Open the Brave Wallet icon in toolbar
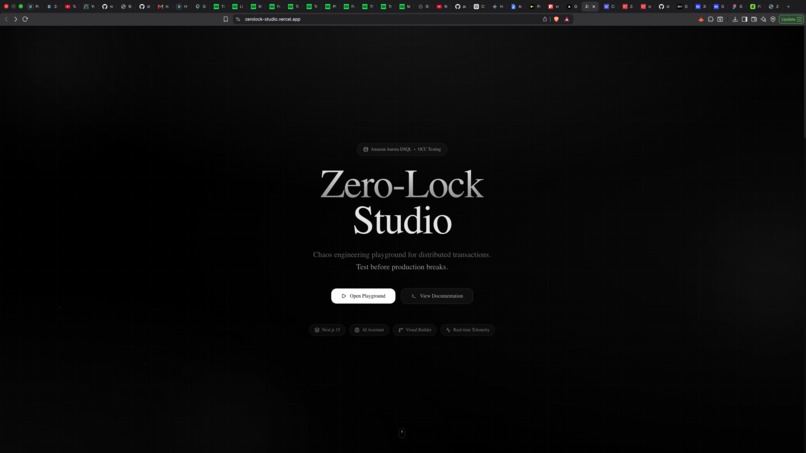 coord(754,19)
